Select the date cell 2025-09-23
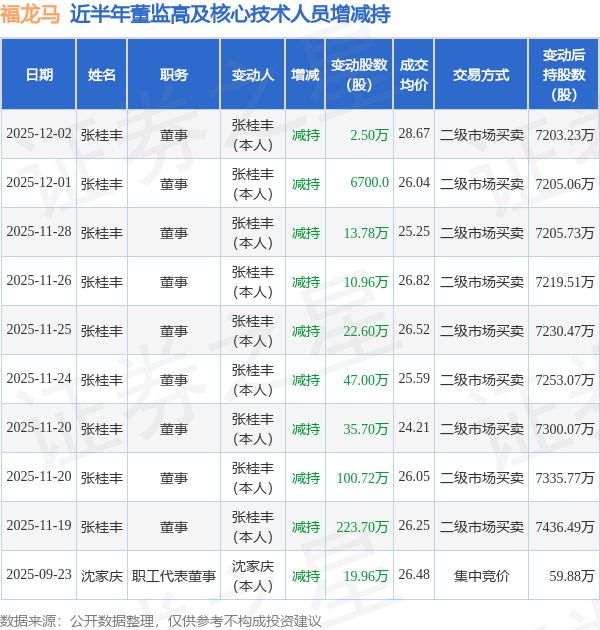The height and width of the screenshot is (630, 600). (x=39, y=575)
